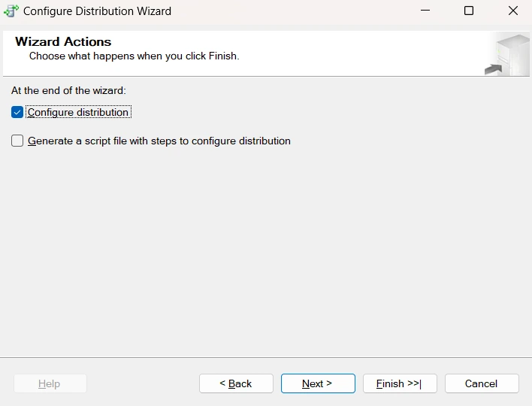Maximize the wizard window
This screenshot has width=532, height=406.
[x=469, y=11]
